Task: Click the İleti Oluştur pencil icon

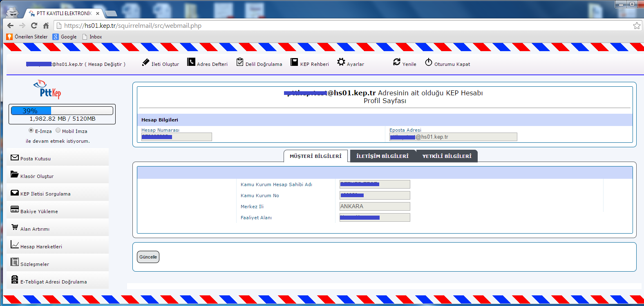Action: tap(146, 62)
